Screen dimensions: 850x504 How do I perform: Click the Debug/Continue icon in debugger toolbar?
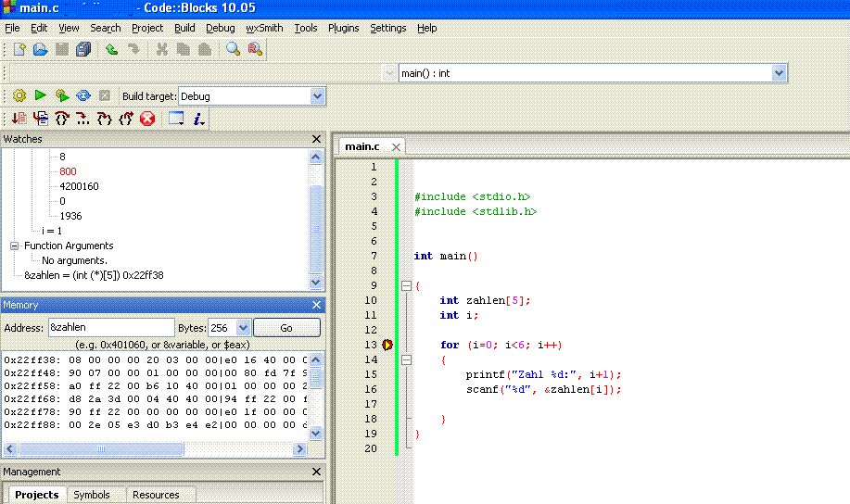(x=19, y=119)
